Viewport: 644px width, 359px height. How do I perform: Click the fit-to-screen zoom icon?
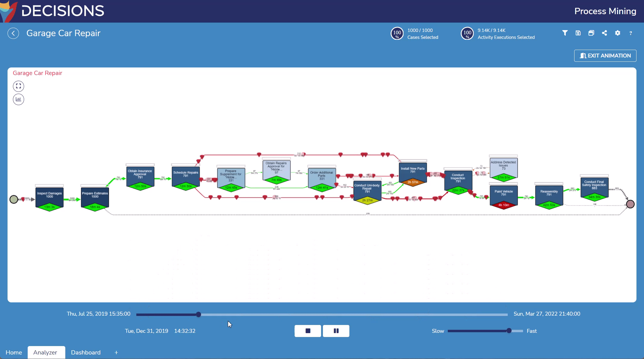click(x=18, y=86)
